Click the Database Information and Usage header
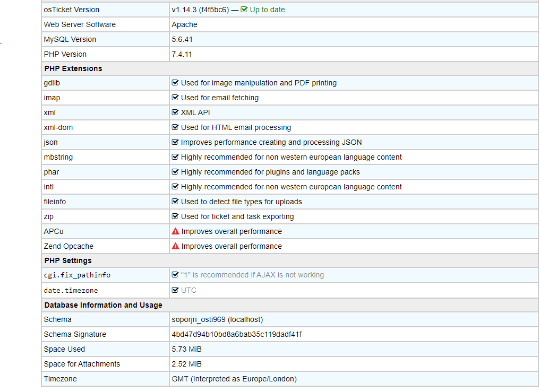This screenshot has height=392, width=540. click(104, 305)
